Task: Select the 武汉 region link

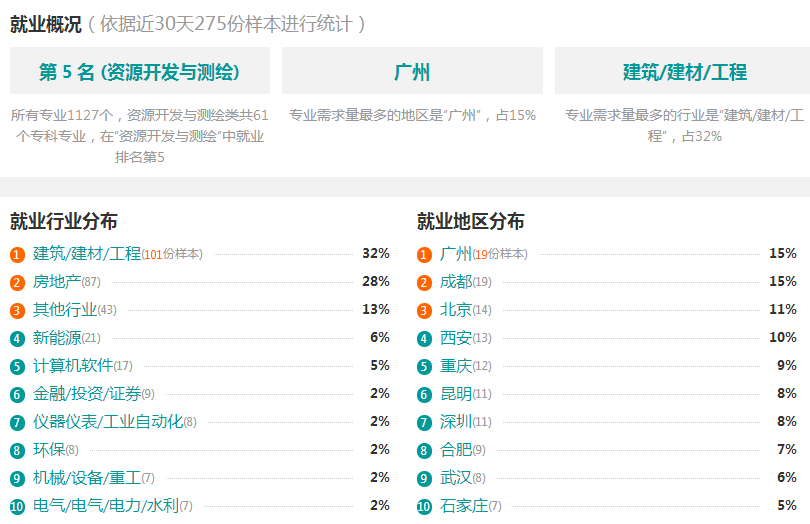Action: [x=456, y=477]
